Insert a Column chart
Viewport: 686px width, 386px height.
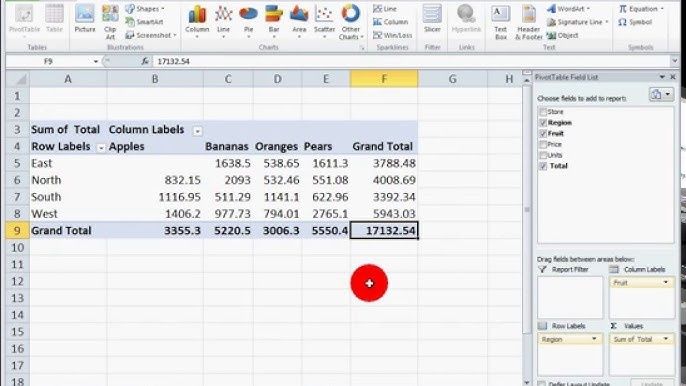[197, 21]
